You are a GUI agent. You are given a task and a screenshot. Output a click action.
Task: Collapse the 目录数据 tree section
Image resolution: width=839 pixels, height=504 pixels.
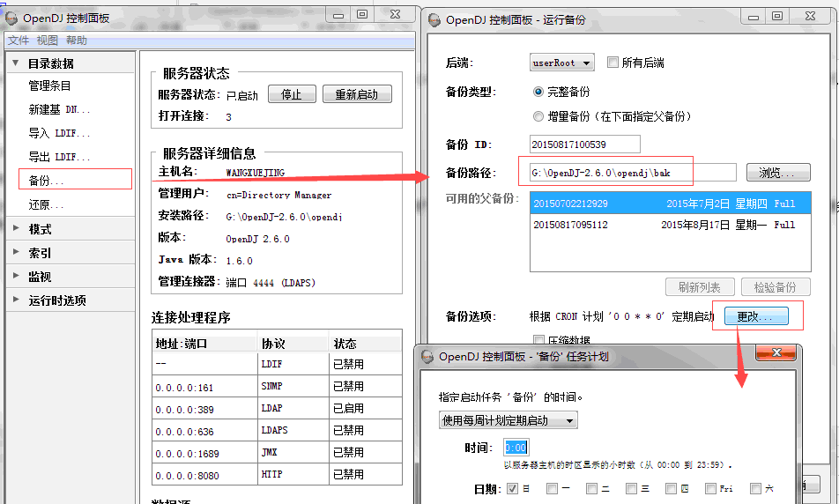(x=16, y=63)
